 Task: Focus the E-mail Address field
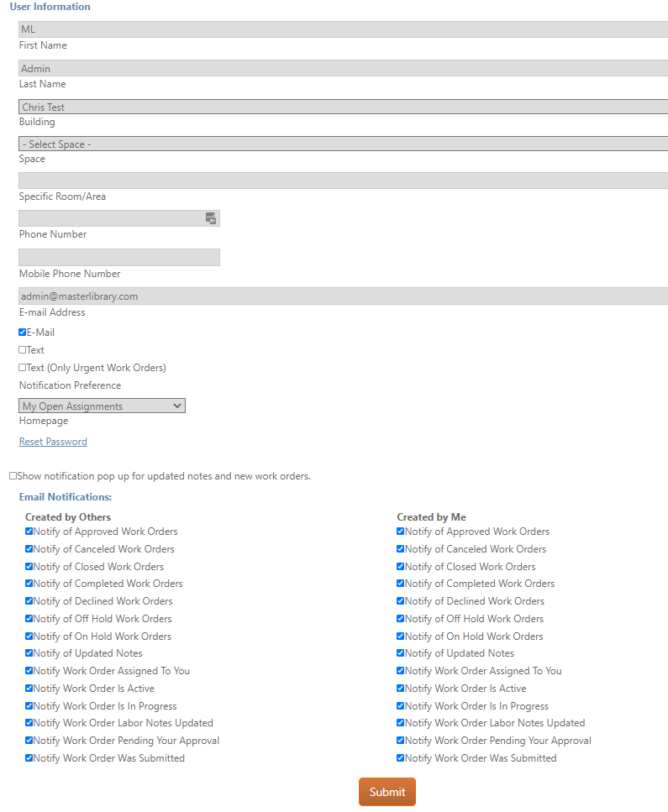[x=343, y=296]
